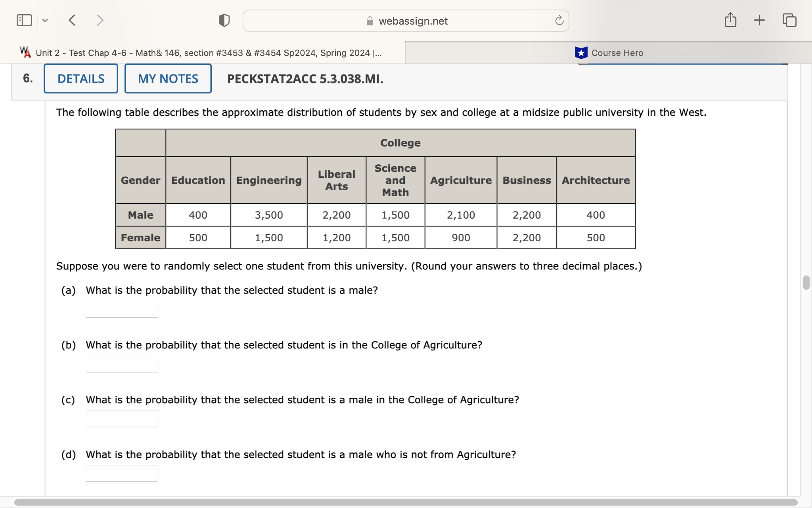Viewport: 812px width, 508px height.
Task: Open the Share icon menu
Action: click(x=730, y=20)
